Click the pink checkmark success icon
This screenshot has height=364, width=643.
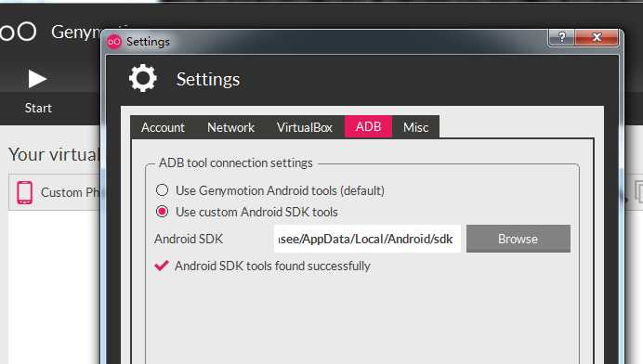pos(162,266)
